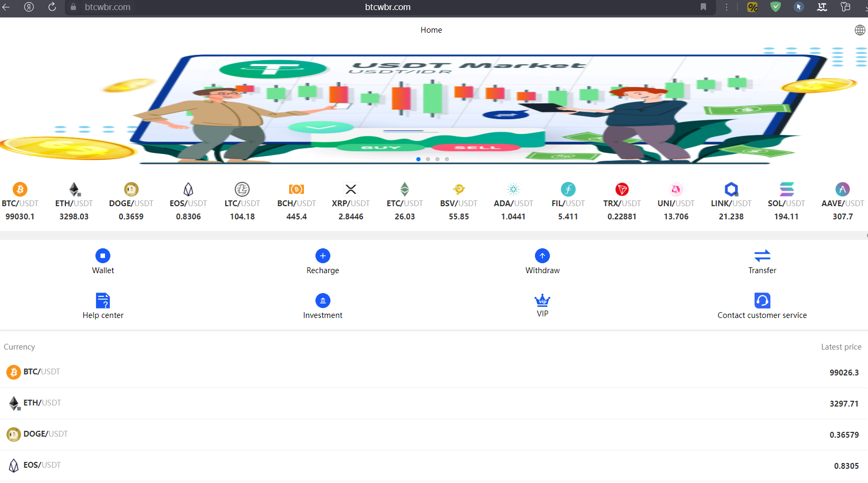Click the BCH/USDT ticker icon
Viewport: 868px width, 483px height.
[297, 189]
